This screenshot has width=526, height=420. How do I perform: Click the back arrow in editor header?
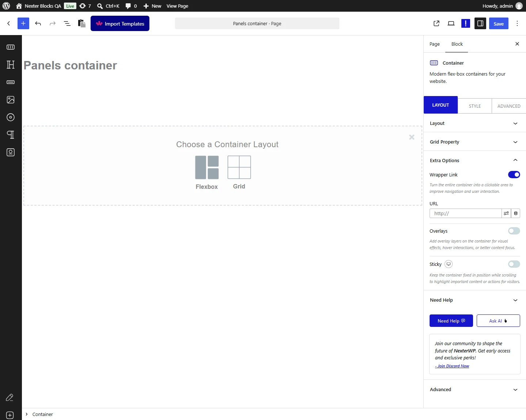(9, 23)
